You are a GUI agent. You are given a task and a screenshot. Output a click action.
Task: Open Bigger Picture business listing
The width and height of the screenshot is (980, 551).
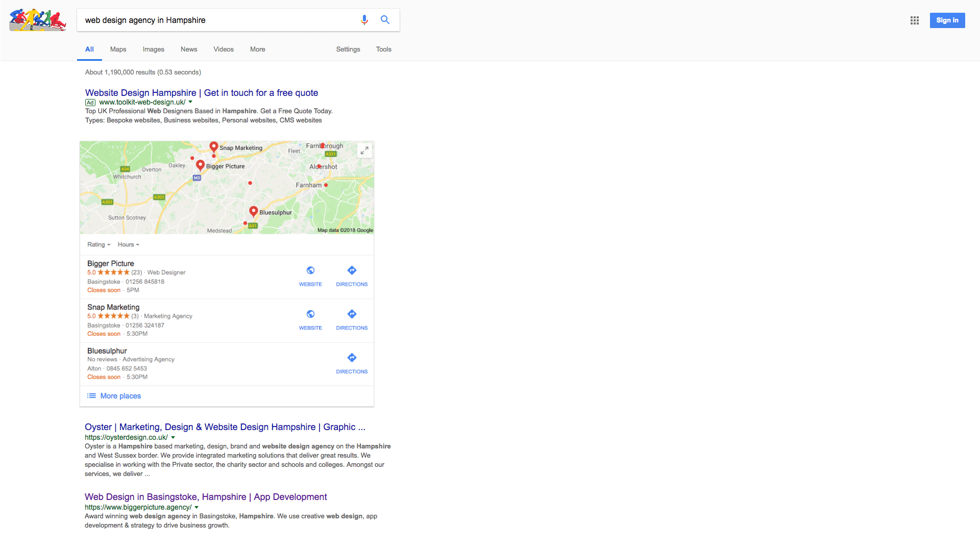tap(111, 264)
